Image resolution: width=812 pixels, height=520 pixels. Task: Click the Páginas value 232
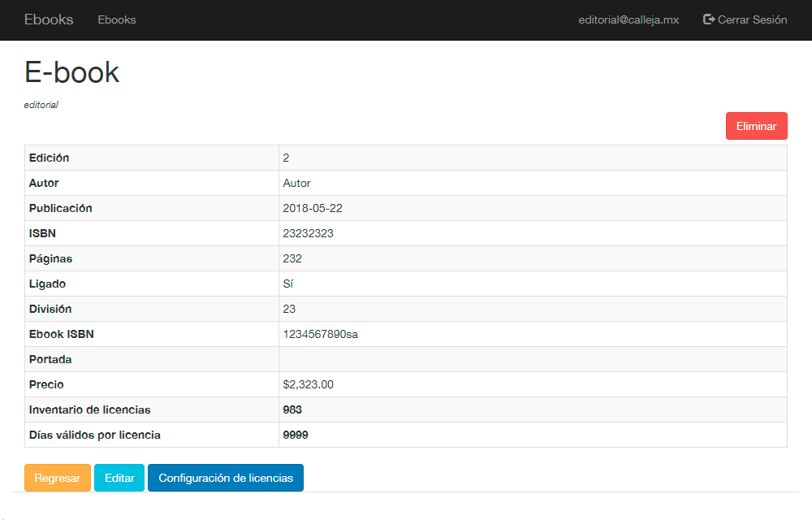(x=292, y=258)
